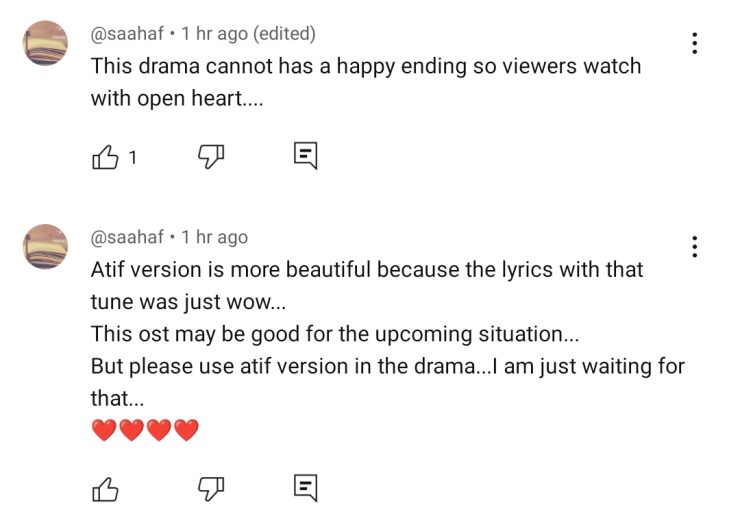The image size is (740, 527).
Task: Click the "1 hr ago (edited)" timestamp
Action: click(248, 34)
